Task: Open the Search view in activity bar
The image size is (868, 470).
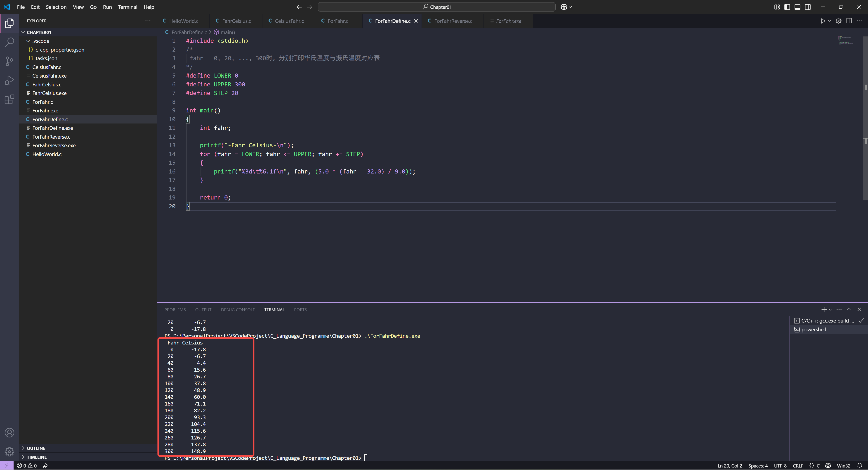Action: [x=9, y=42]
